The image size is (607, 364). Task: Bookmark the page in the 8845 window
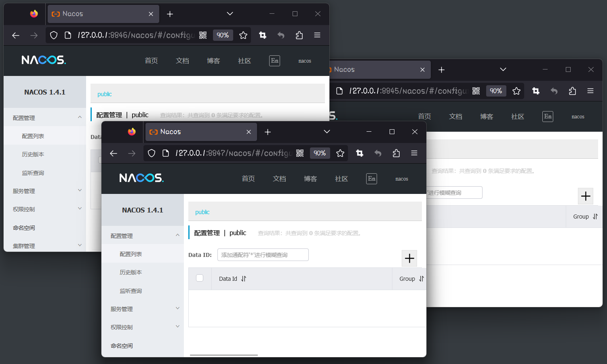click(x=516, y=91)
